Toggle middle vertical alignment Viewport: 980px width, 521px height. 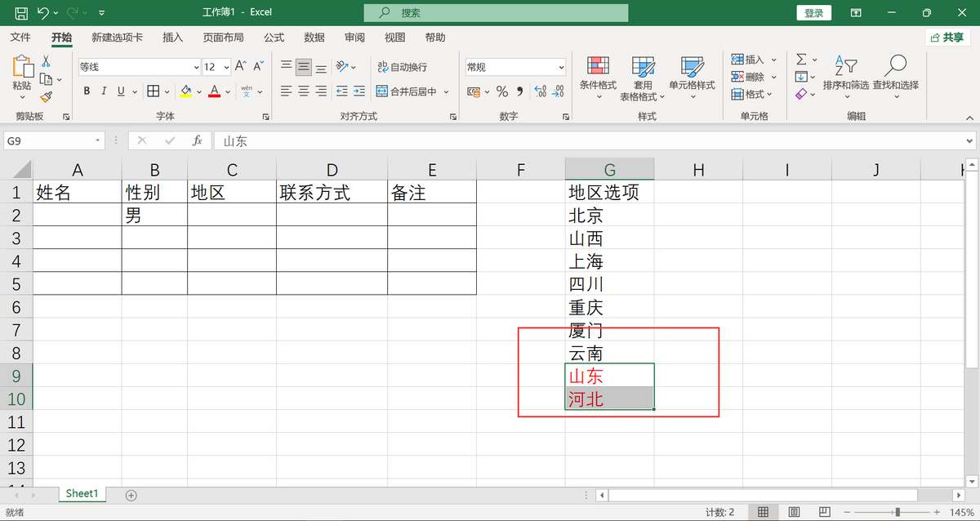304,67
